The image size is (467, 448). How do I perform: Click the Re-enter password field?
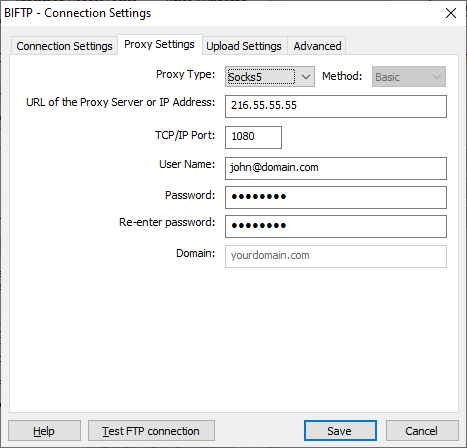click(x=336, y=226)
